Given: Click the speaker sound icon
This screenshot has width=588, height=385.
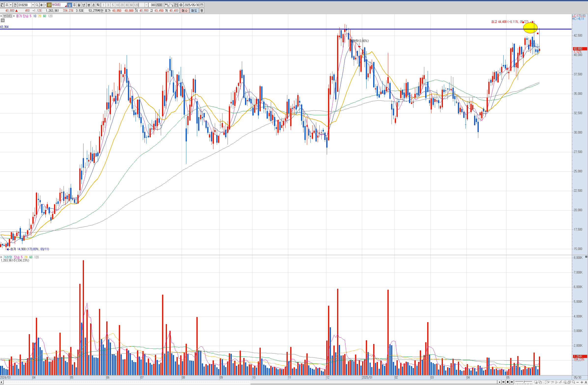Looking at the screenshot, I should coord(41,5).
